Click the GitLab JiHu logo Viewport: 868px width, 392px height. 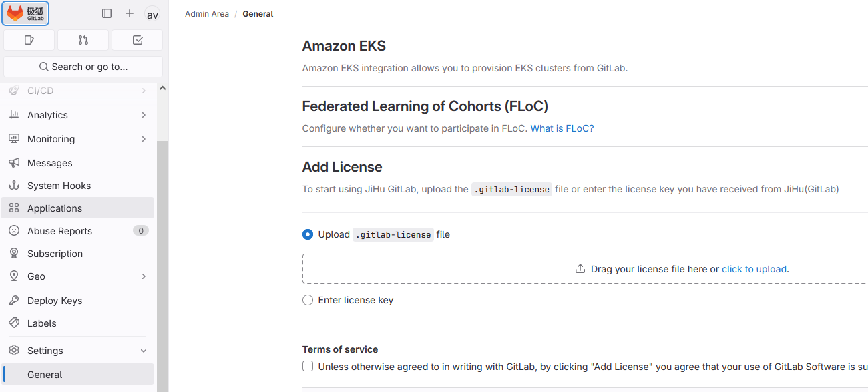pyautogui.click(x=25, y=13)
